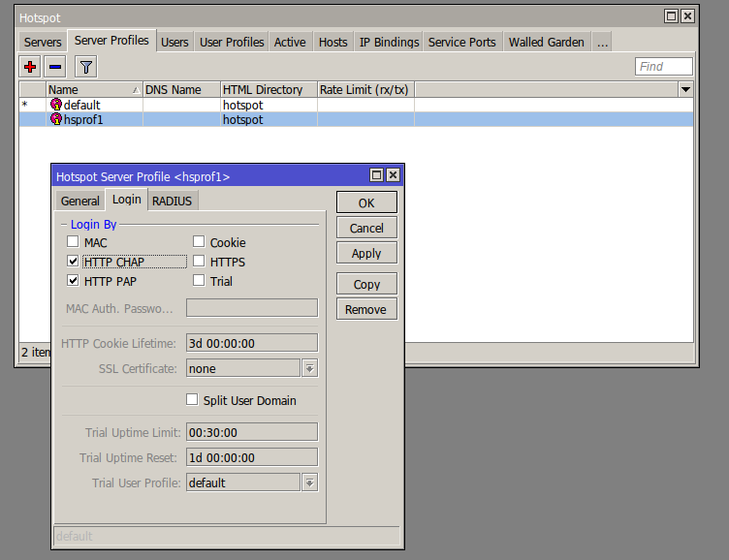Screen dimensions: 729x560
Task: Show more tabs with the ellipsis
Action: pos(602,42)
